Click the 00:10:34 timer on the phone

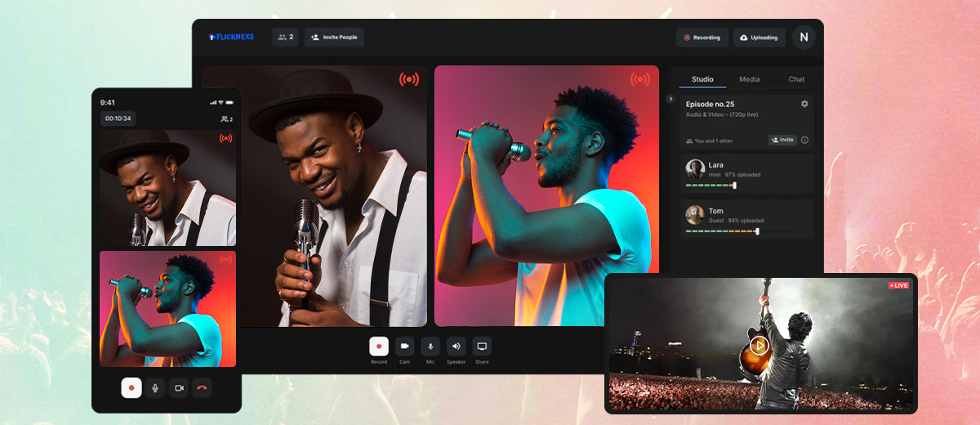(x=118, y=119)
